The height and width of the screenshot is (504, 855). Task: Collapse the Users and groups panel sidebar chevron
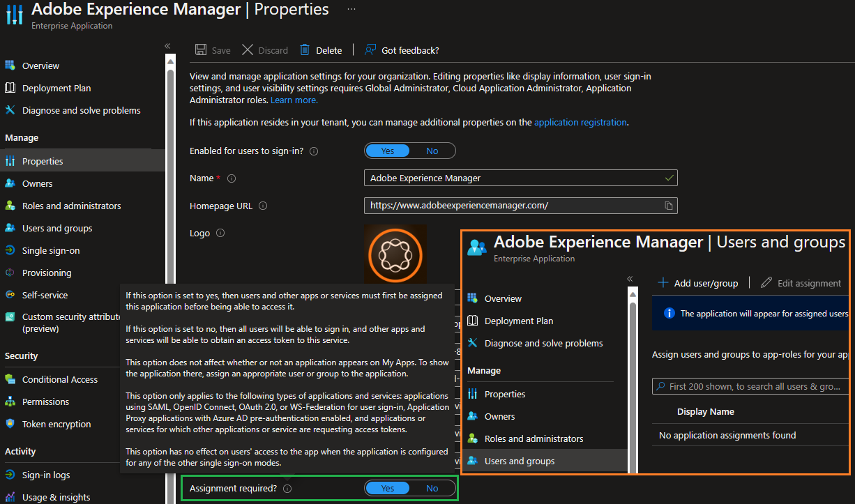(630, 279)
